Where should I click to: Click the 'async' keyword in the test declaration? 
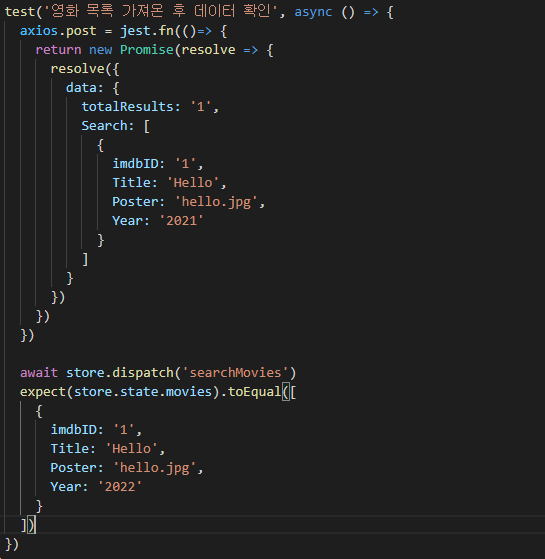click(x=313, y=12)
